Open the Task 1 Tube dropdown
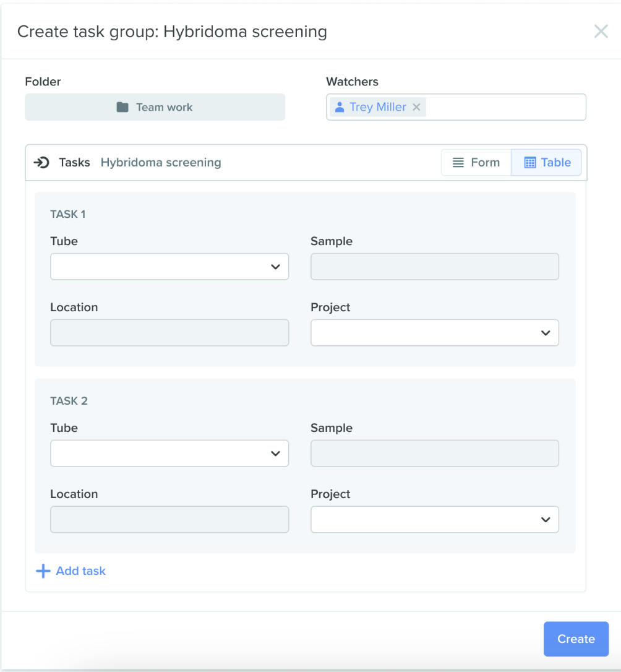 (169, 267)
